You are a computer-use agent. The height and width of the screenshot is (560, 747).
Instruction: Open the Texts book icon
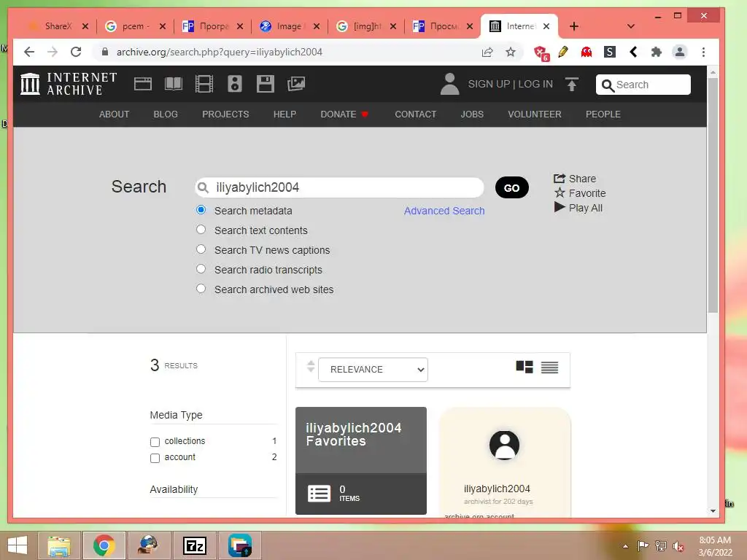coord(174,84)
